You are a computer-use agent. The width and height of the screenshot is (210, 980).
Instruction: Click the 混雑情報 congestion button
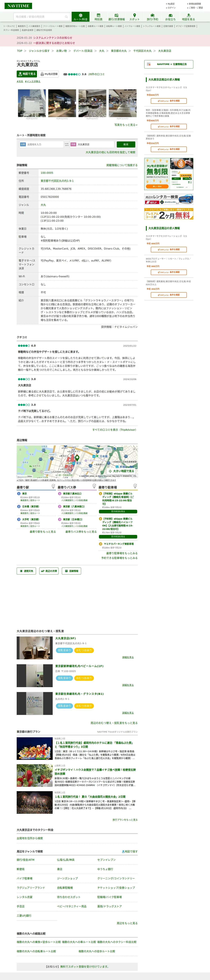pos(71,571)
